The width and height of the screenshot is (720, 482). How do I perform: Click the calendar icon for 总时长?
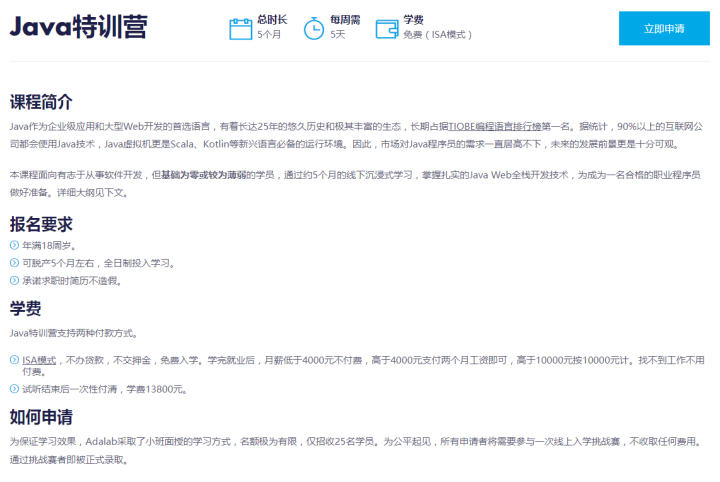click(x=241, y=29)
